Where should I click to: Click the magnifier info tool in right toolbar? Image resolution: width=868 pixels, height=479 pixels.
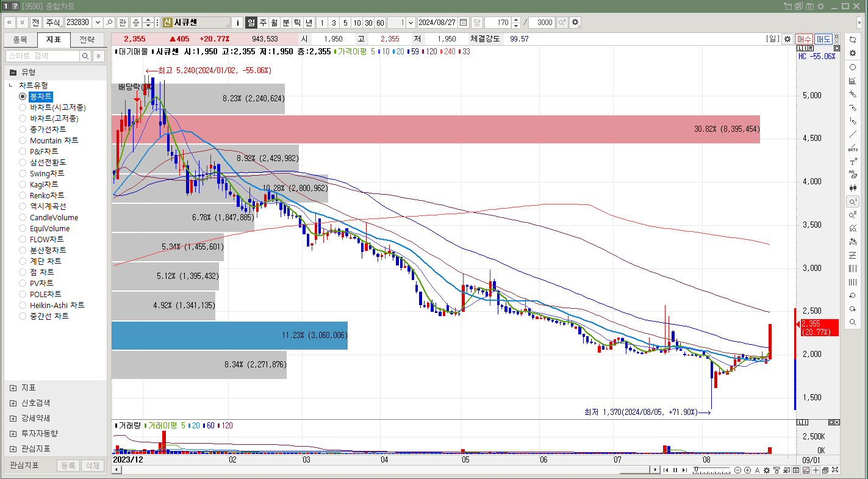853,201
